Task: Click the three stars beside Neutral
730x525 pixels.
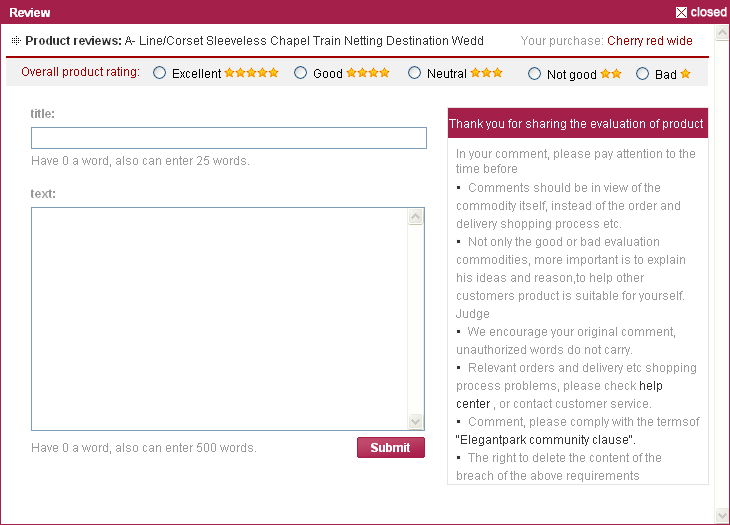Action: tap(487, 73)
